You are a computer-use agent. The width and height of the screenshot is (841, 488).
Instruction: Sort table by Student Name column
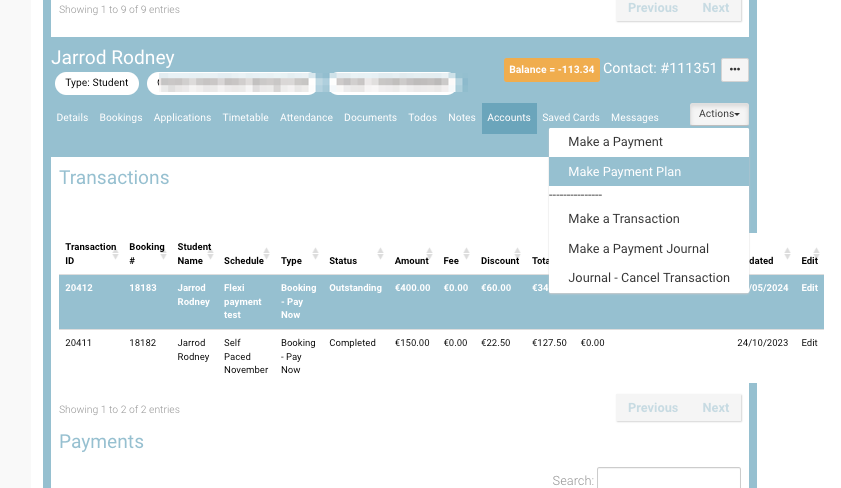point(194,254)
